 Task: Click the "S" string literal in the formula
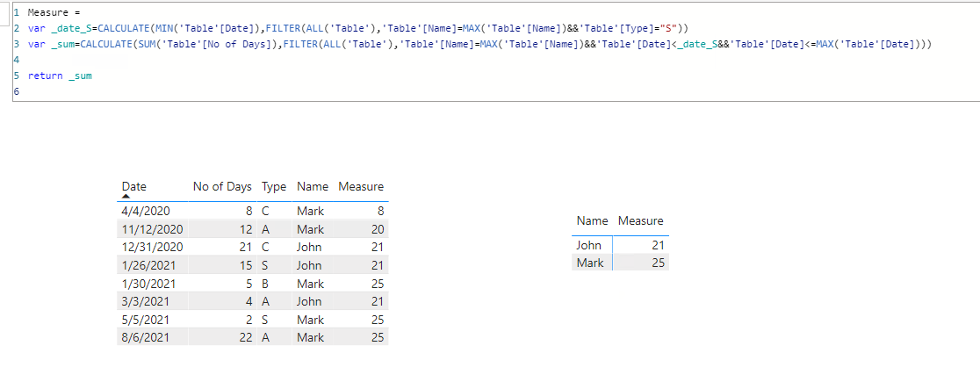pyautogui.click(x=668, y=28)
